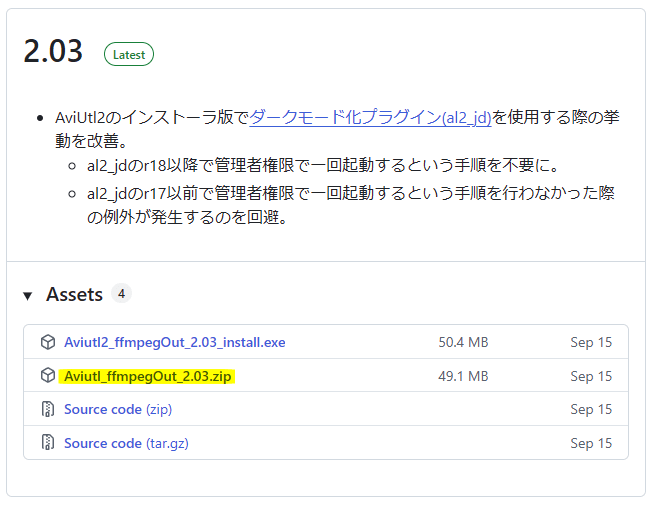Click the Sep 15 date for the Aviutl_ffmpegOut zip row
The image size is (655, 506).
(x=591, y=376)
